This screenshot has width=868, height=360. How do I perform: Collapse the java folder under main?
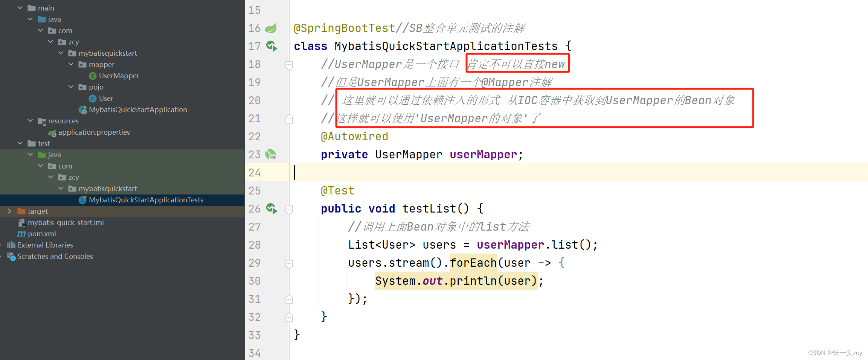(30, 19)
